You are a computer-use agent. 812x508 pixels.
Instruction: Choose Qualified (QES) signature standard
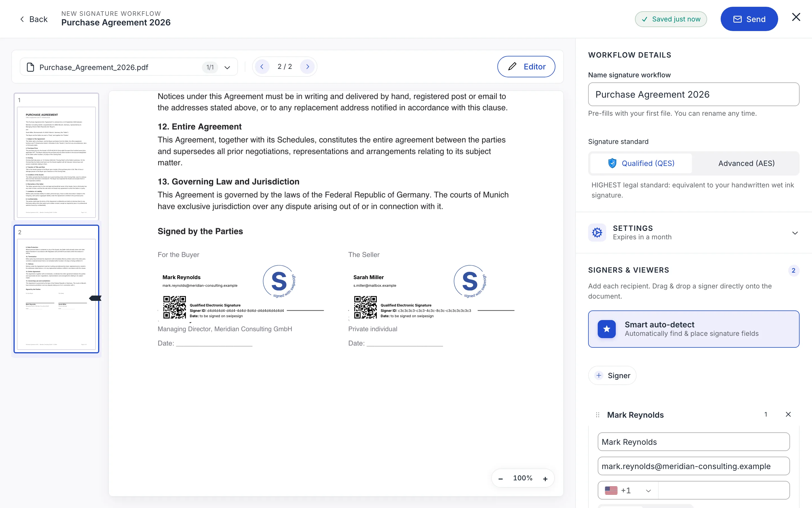click(x=641, y=163)
